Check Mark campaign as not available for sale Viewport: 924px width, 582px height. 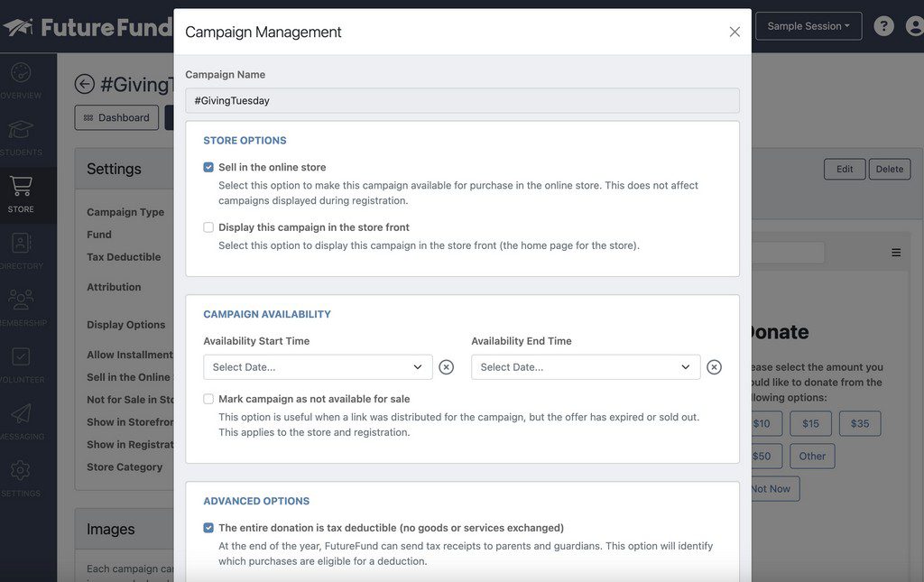(208, 399)
